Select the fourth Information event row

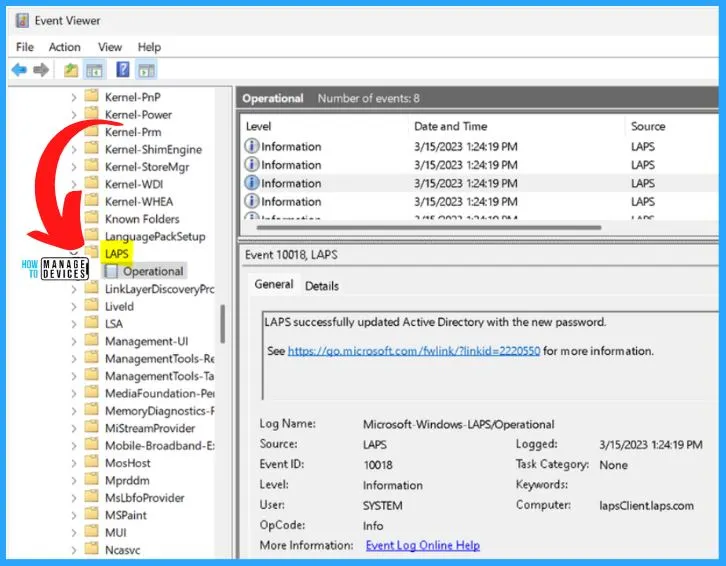pos(479,201)
